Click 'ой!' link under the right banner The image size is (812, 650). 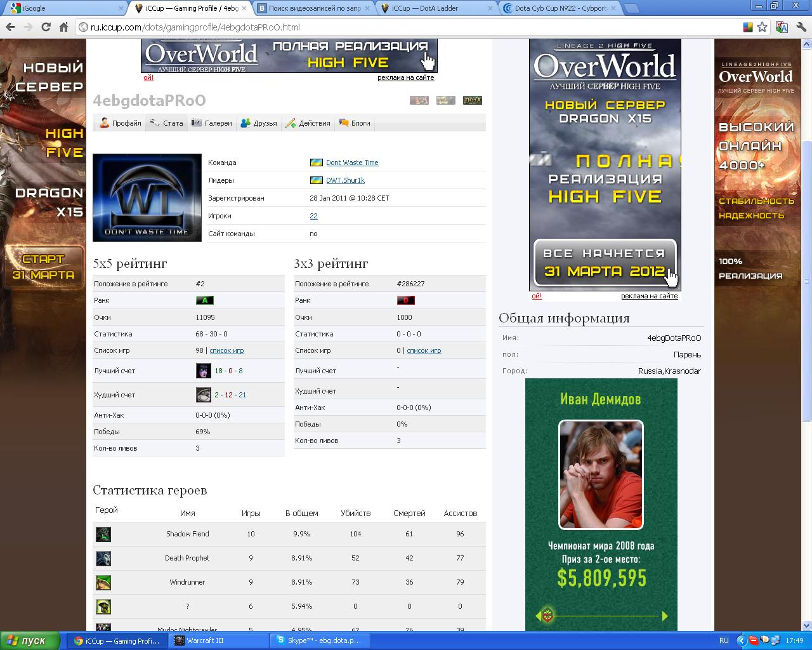(537, 296)
